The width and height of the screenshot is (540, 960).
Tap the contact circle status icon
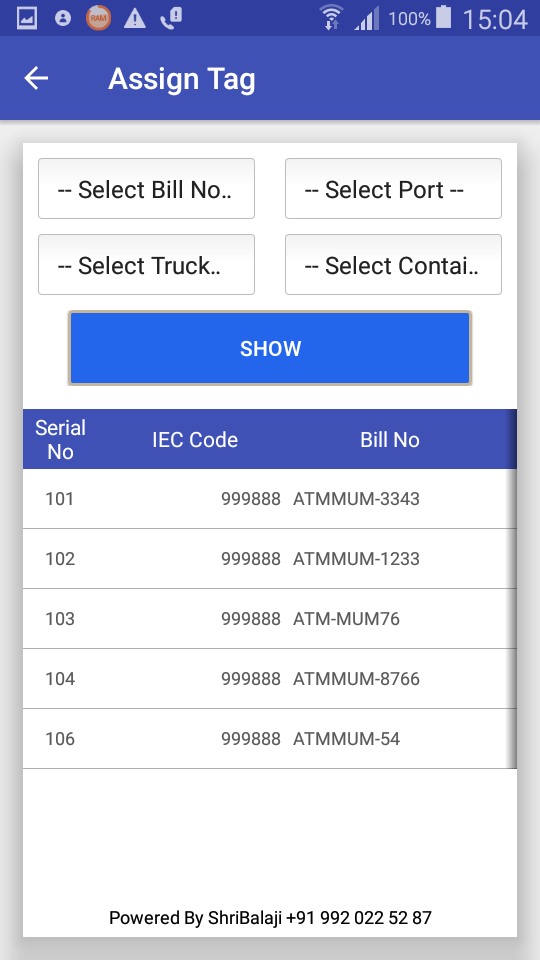point(62,18)
